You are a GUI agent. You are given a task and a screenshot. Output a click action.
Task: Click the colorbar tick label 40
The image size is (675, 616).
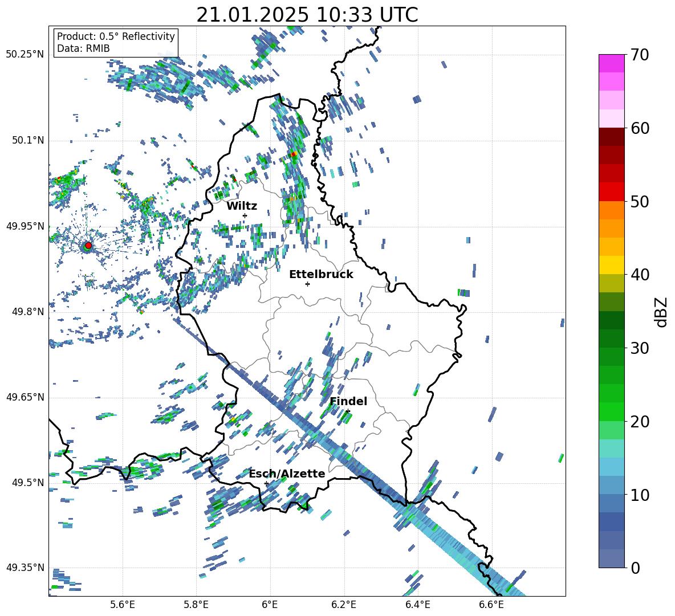[x=640, y=275]
